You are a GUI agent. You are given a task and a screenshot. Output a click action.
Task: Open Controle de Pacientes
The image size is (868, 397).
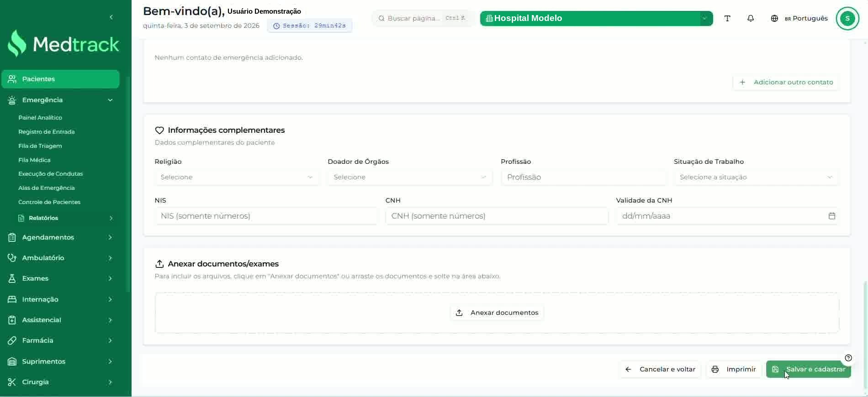tap(49, 202)
